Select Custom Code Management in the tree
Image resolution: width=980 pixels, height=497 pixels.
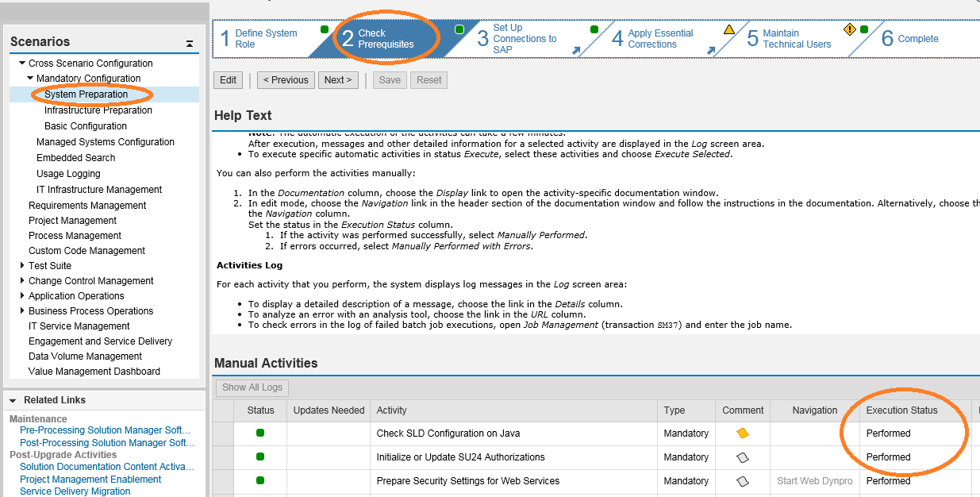(87, 251)
